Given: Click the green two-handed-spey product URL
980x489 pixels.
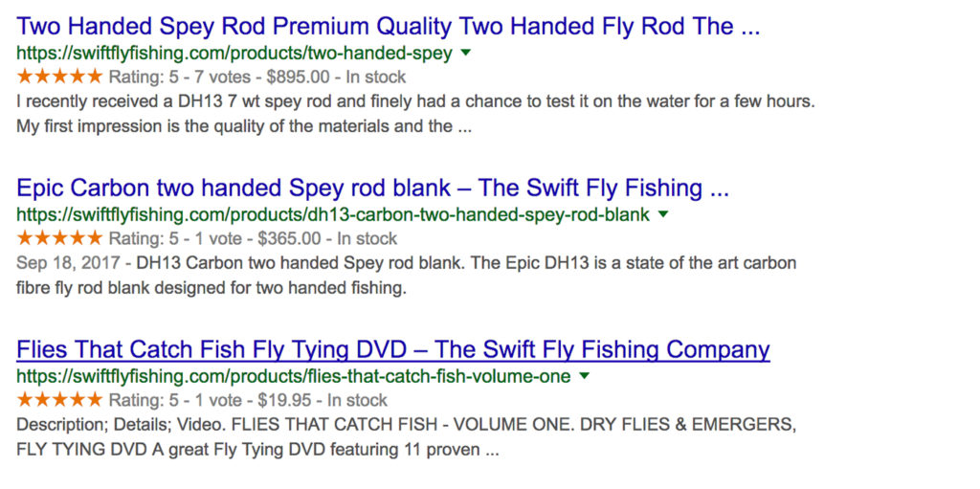Looking at the screenshot, I should (x=234, y=54).
